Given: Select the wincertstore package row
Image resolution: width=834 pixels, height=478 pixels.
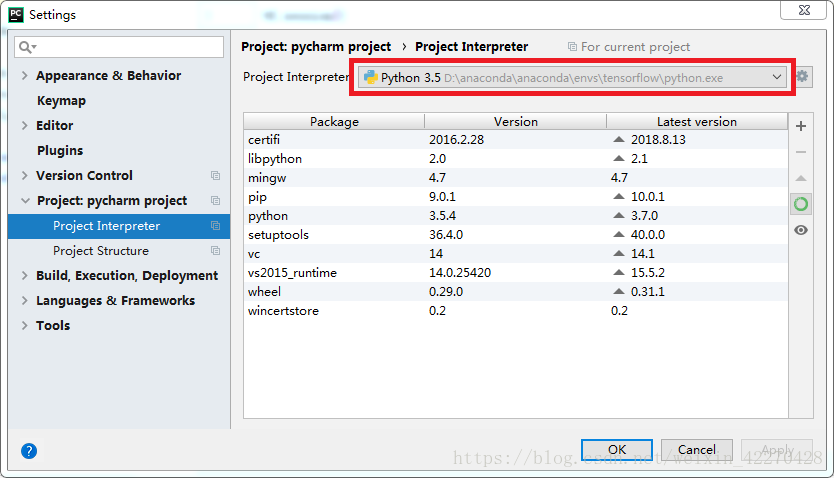Looking at the screenshot, I should pyautogui.click(x=515, y=311).
